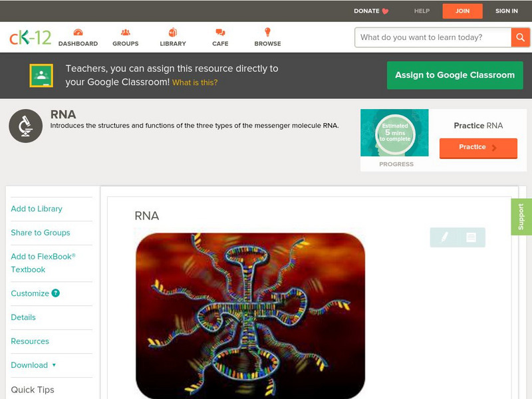Click the orange JOIN button
The width and height of the screenshot is (532, 399).
[462, 11]
